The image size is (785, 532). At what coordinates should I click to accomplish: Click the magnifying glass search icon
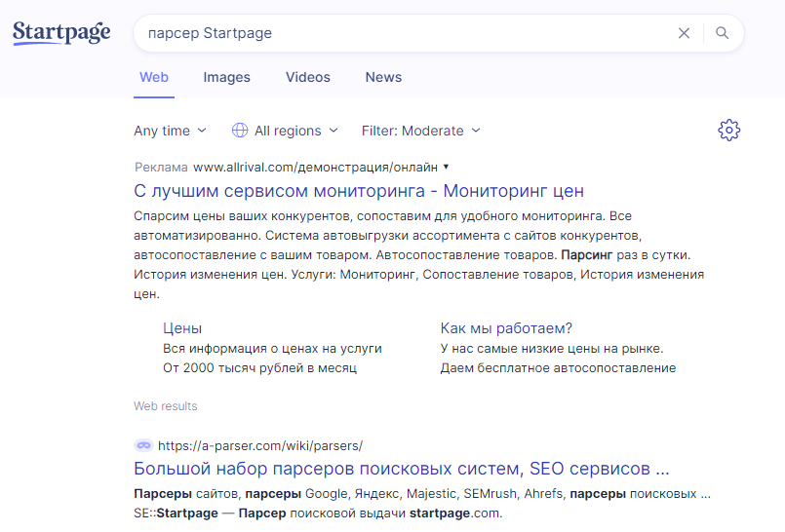pyautogui.click(x=722, y=33)
